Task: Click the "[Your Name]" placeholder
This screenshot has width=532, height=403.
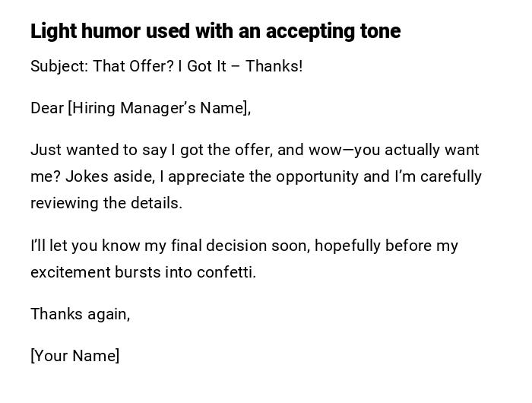Action: pos(74,356)
